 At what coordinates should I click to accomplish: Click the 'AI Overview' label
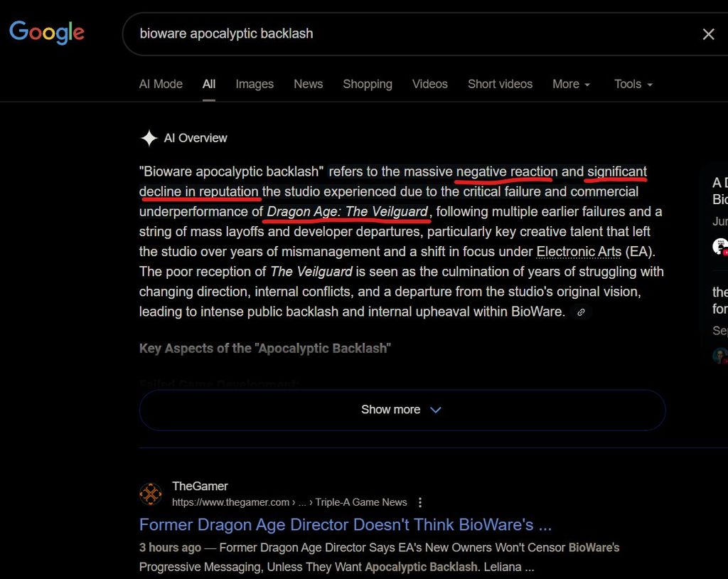point(196,138)
